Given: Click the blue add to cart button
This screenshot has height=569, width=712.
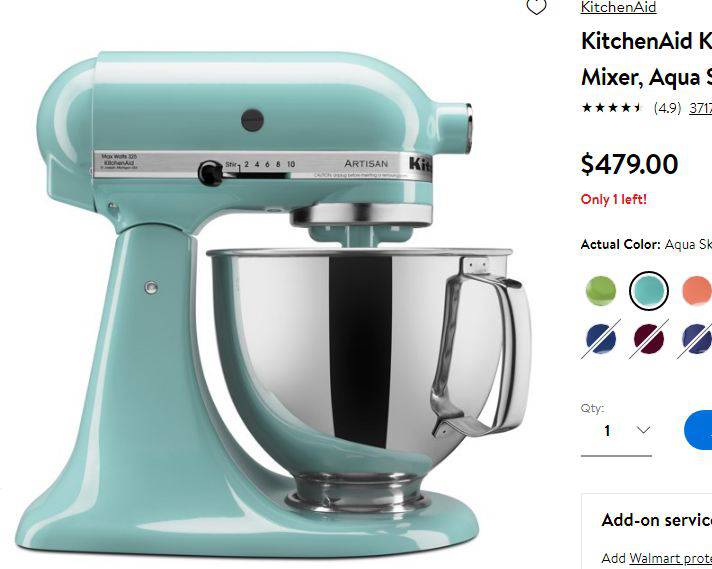Looking at the screenshot, I should [698, 430].
